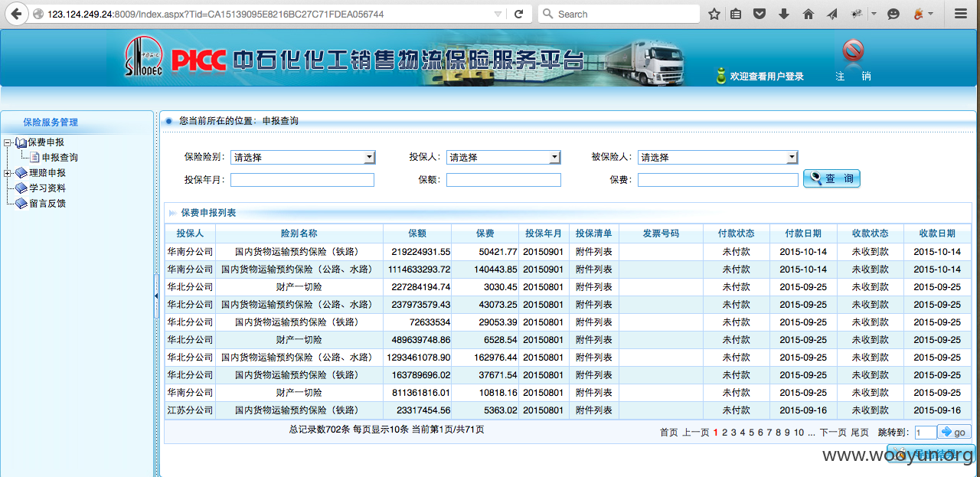
Task: Click the 跳转到 page number field
Action: (925, 433)
